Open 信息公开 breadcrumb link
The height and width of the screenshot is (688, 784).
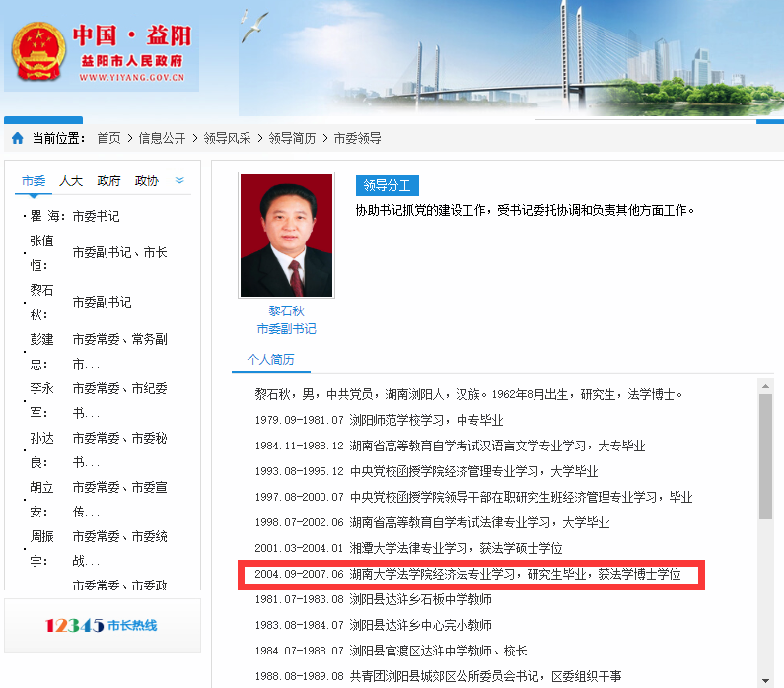click(x=162, y=138)
